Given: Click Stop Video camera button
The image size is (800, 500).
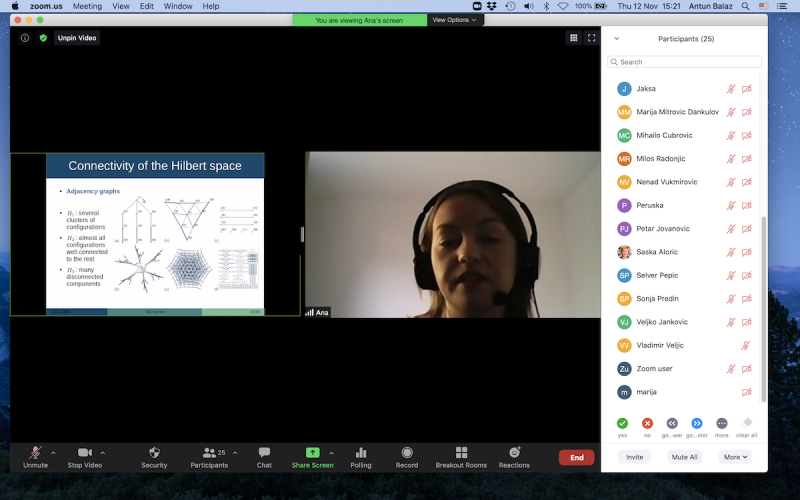Looking at the screenshot, I should pos(85,457).
